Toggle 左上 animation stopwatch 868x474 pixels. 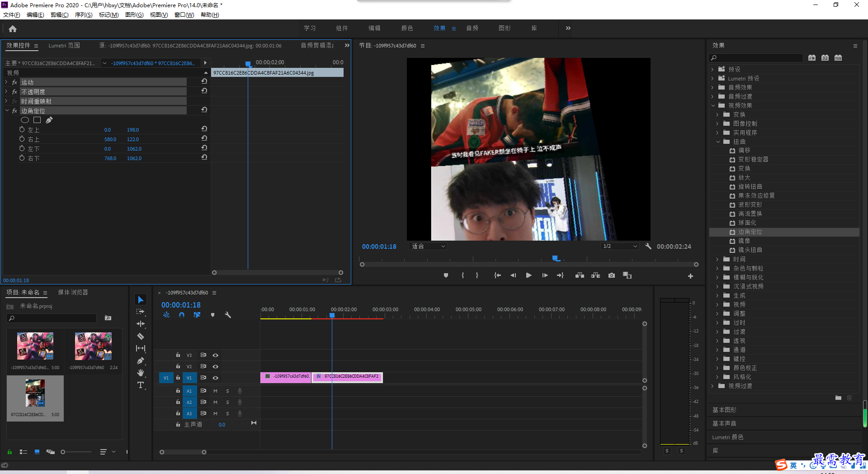pyautogui.click(x=22, y=129)
